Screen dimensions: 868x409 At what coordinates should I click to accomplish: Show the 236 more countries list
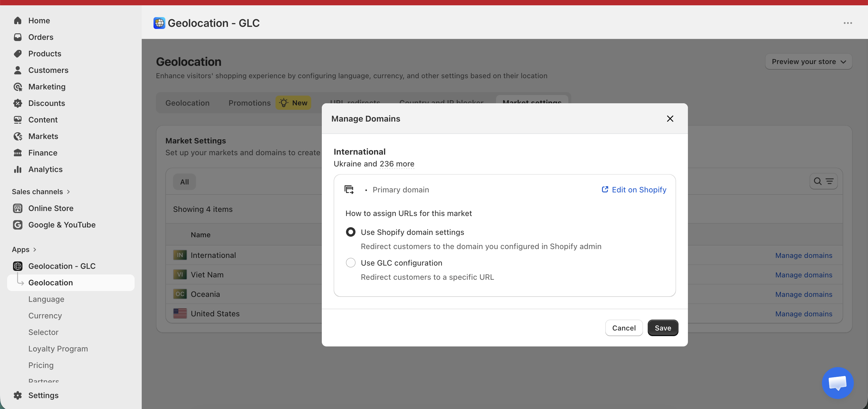coord(397,164)
